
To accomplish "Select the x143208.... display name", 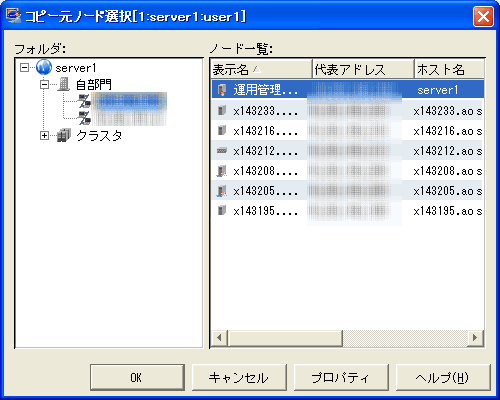I will click(x=266, y=171).
